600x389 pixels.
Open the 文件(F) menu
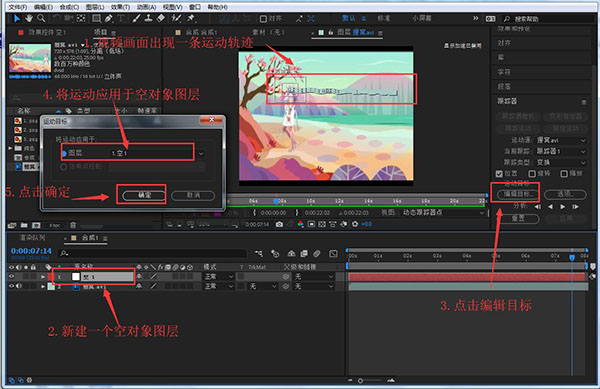[18, 7]
